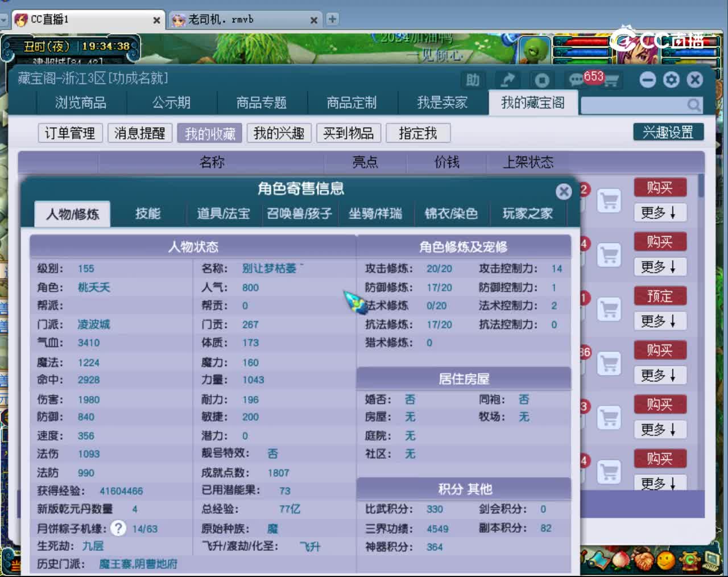Click the 门派 value 凌波城

click(x=94, y=324)
